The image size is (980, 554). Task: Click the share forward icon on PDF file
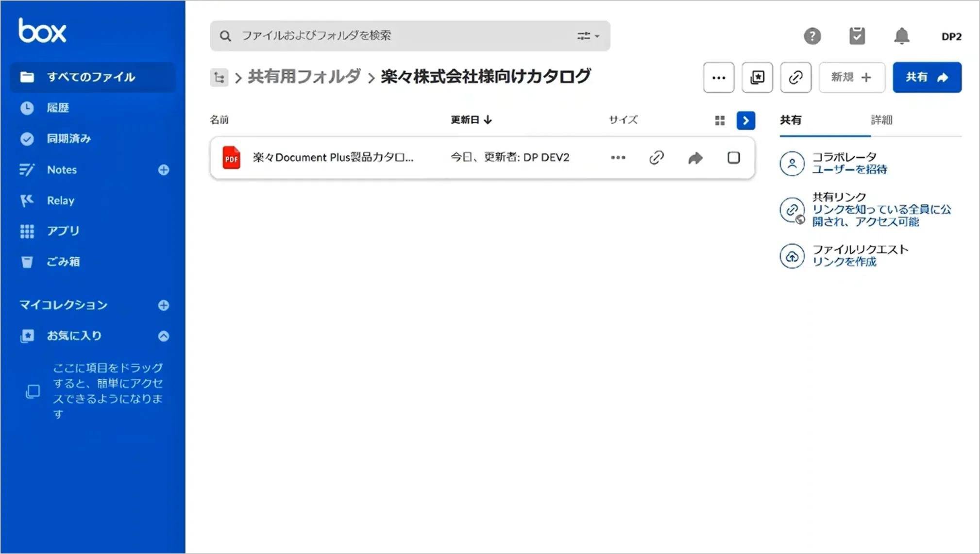point(694,157)
